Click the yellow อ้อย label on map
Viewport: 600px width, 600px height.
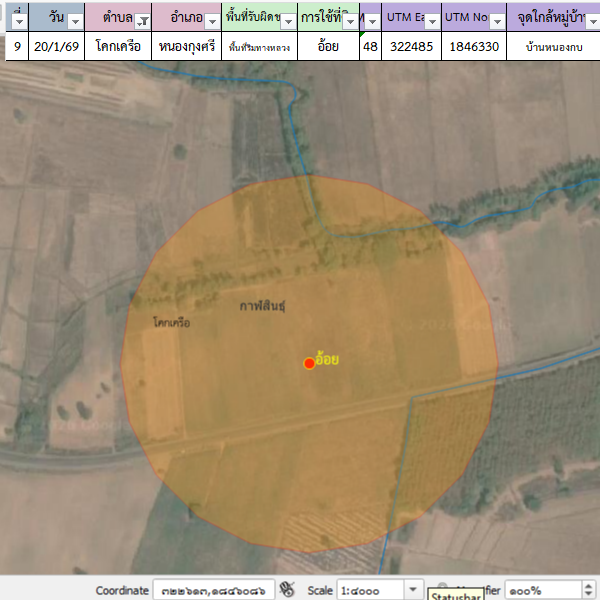327,359
